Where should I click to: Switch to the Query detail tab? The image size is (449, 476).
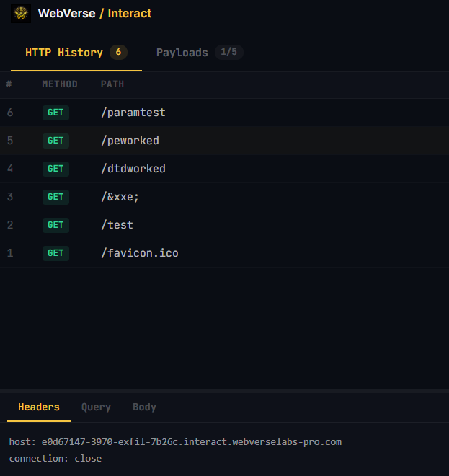click(96, 407)
